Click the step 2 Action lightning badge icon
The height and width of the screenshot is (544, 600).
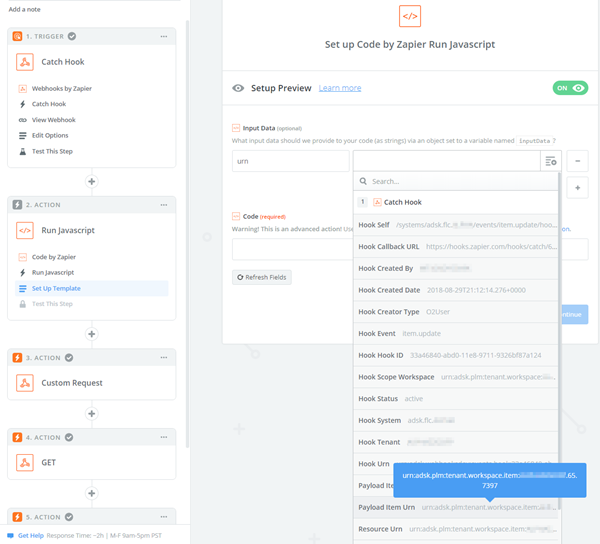point(17,205)
